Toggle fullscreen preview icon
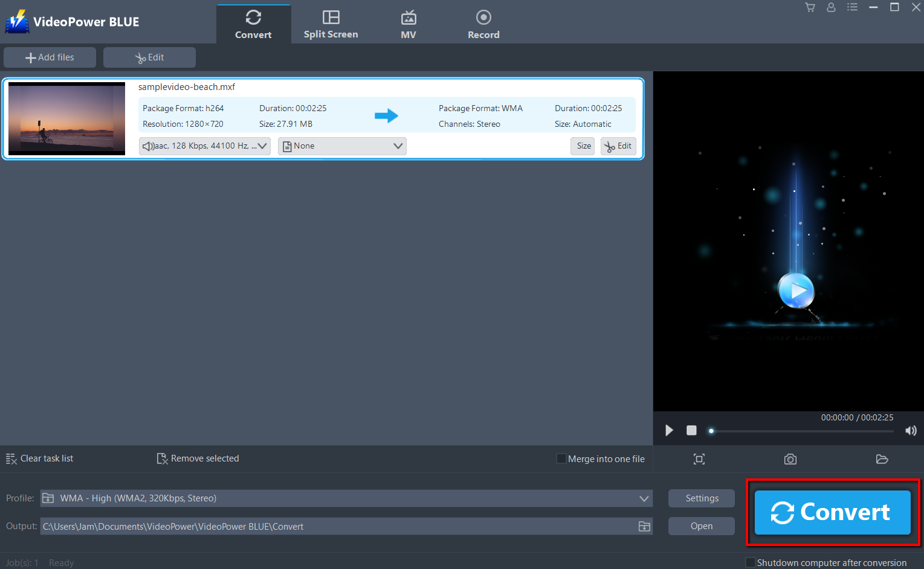Viewport: 924px width, 569px height. click(x=699, y=459)
